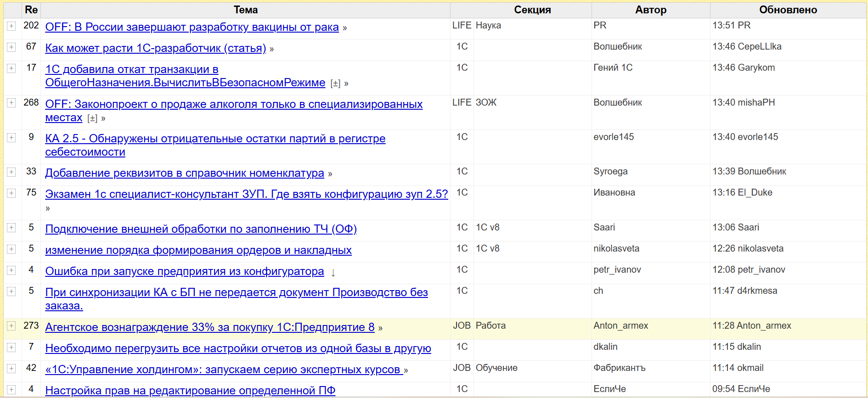This screenshot has height=398, width=868.
Task: Click '1С v8' in the Saari topic row
Action: [487, 227]
